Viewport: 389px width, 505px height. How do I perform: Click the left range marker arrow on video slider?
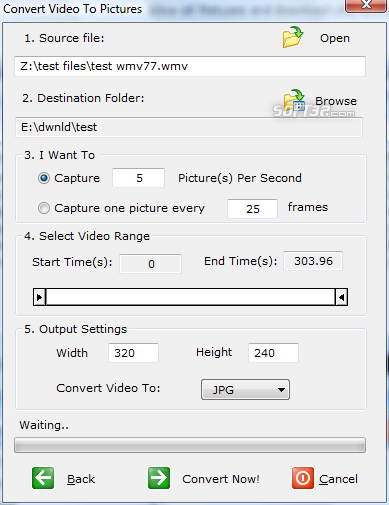[x=39, y=297]
